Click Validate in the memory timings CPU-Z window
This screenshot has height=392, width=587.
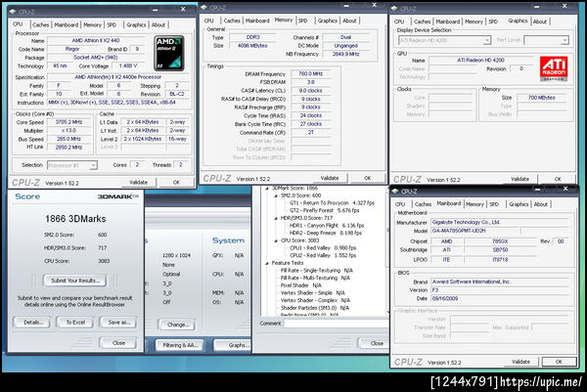pyautogui.click(x=330, y=178)
